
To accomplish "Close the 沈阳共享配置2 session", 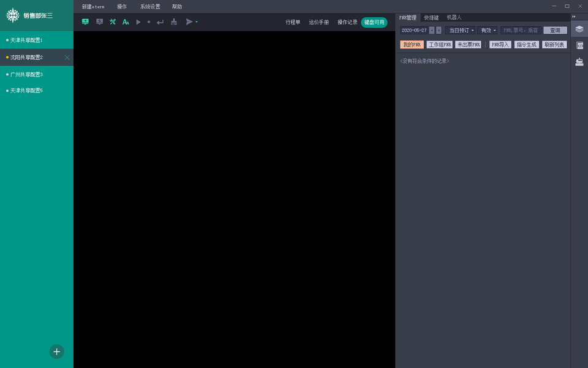I will click(x=67, y=58).
